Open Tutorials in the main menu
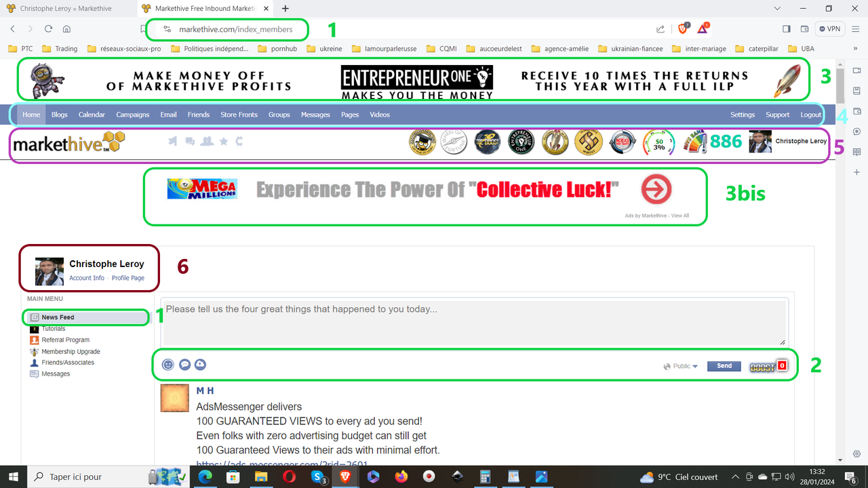The height and width of the screenshot is (488, 868). tap(54, 329)
